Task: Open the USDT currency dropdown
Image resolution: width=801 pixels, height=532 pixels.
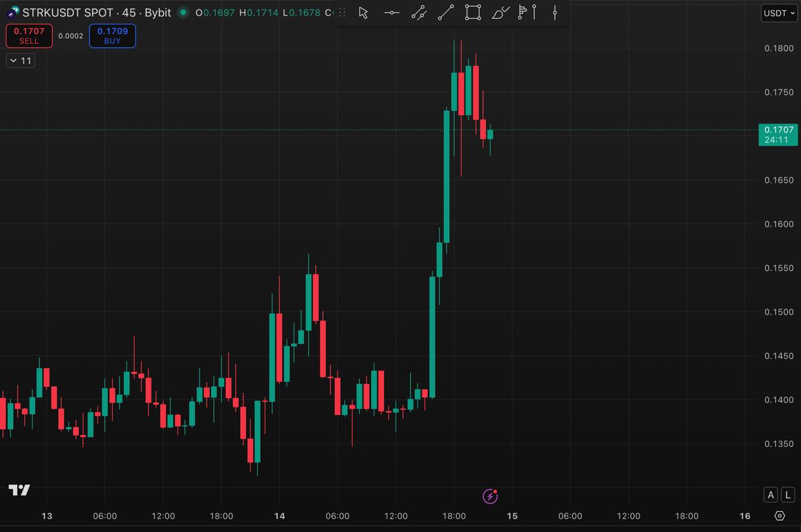Action: 779,13
